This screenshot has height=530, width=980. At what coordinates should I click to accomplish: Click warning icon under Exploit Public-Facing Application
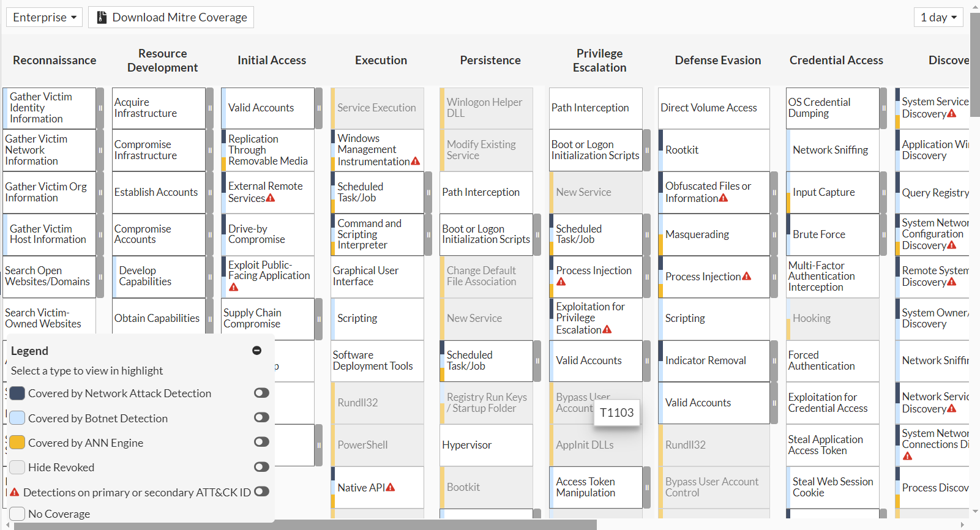(x=233, y=287)
